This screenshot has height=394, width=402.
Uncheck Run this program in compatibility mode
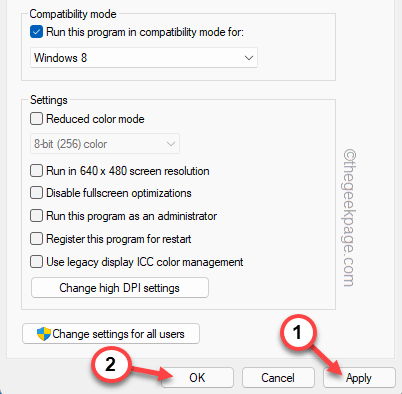pyautogui.click(x=36, y=32)
